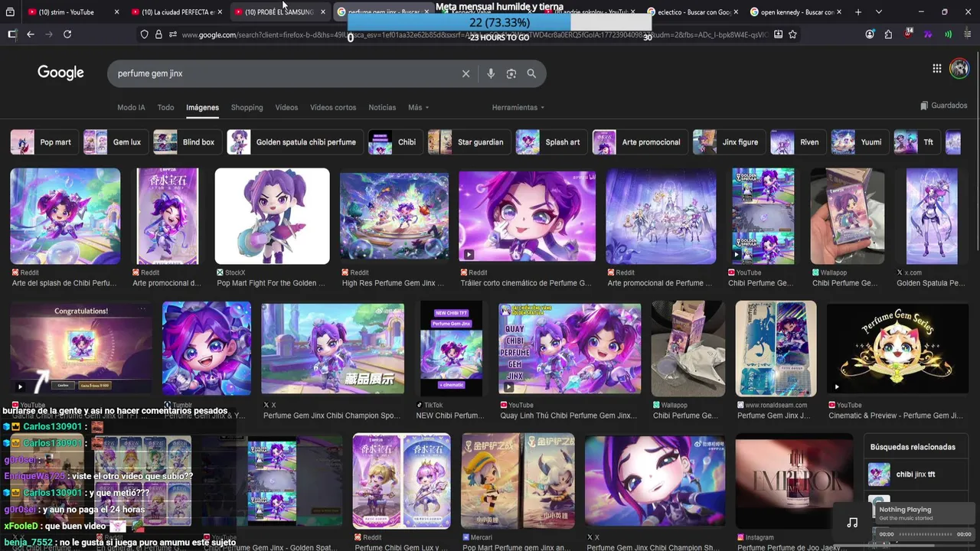This screenshot has width=980, height=551.
Task: Switch to the Shopping tab
Action: [x=247, y=108]
